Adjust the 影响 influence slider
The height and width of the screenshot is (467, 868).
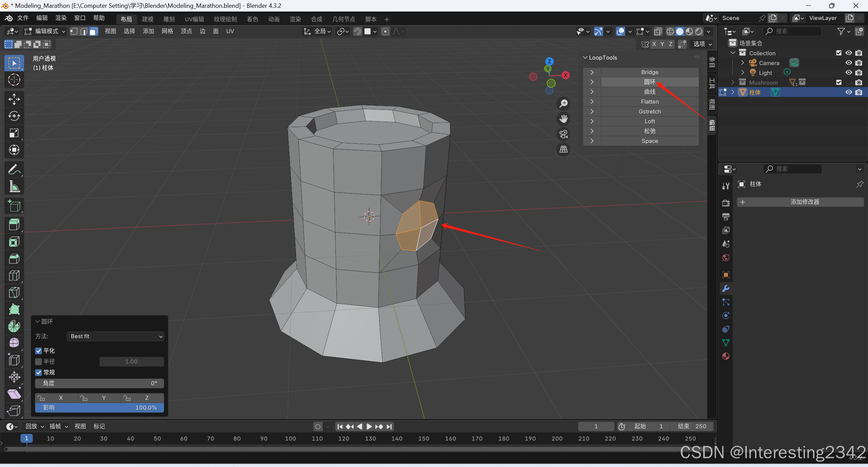pyautogui.click(x=99, y=408)
